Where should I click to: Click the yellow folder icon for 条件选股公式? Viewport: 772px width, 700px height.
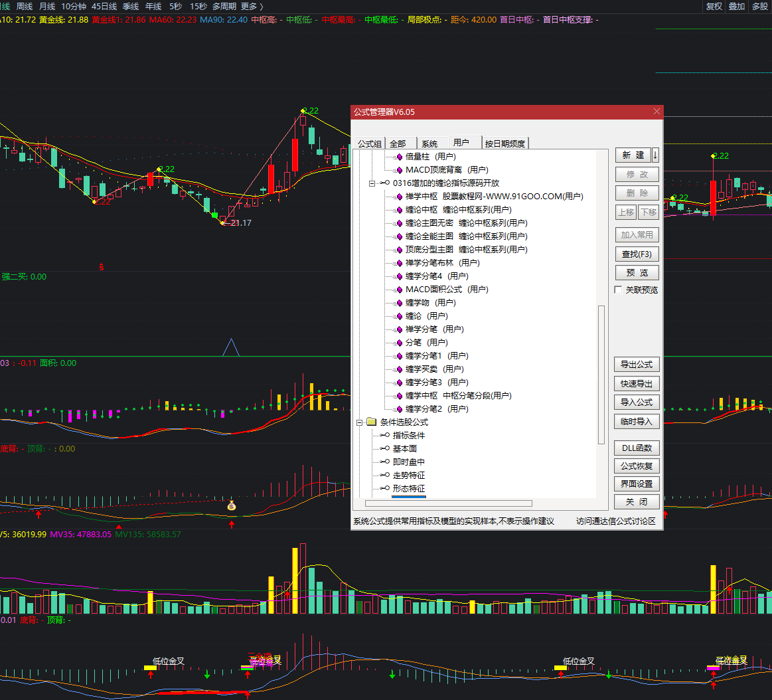point(371,422)
